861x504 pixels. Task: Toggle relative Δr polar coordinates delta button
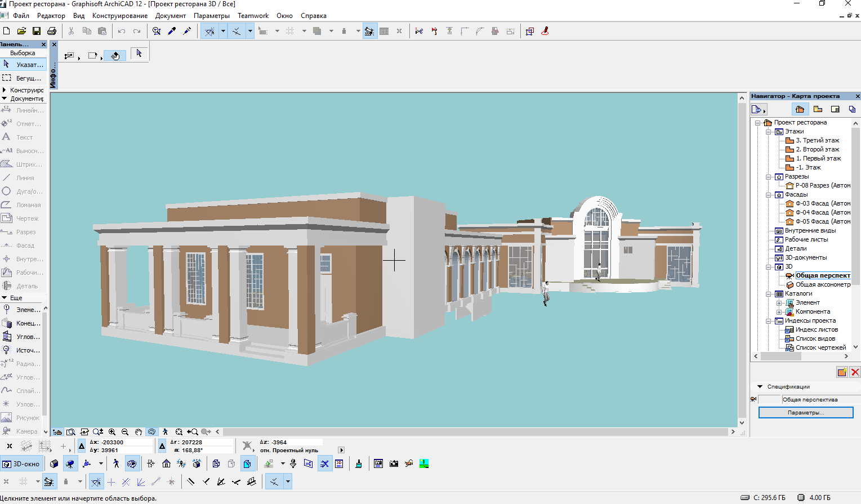pyautogui.click(x=162, y=446)
